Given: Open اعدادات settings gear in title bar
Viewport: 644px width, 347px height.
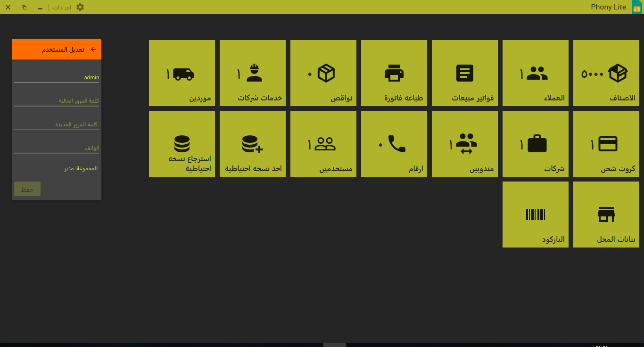Looking at the screenshot, I should pos(80,7).
